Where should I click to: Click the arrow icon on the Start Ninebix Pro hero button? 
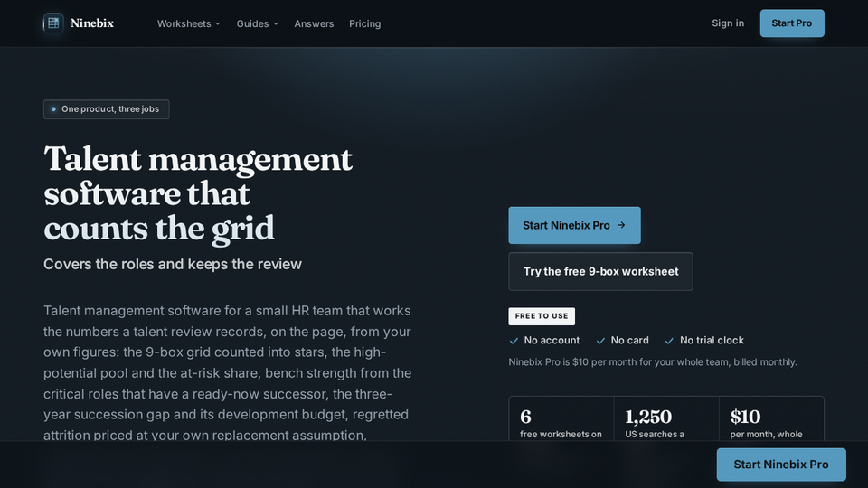pyautogui.click(x=621, y=225)
